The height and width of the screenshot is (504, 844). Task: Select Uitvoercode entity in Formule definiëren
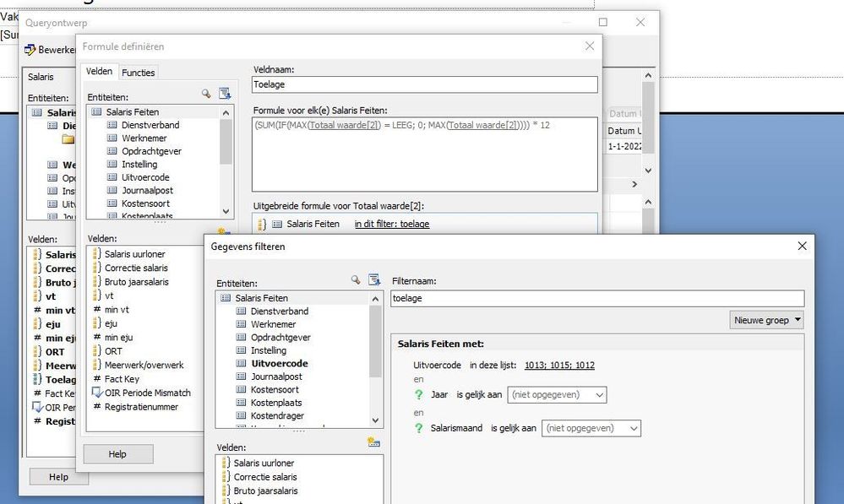pos(145,177)
